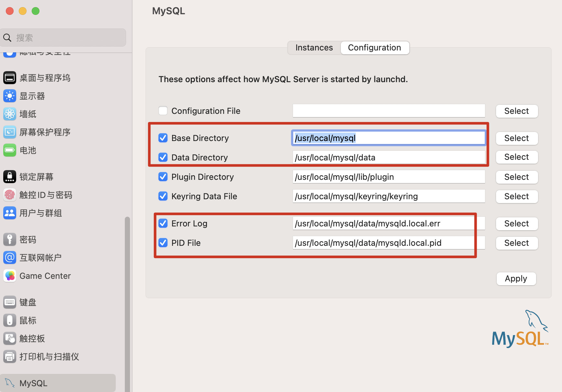Viewport: 562px width, 392px height.
Task: Select 键盘 label in sidebar
Action: [x=28, y=302]
